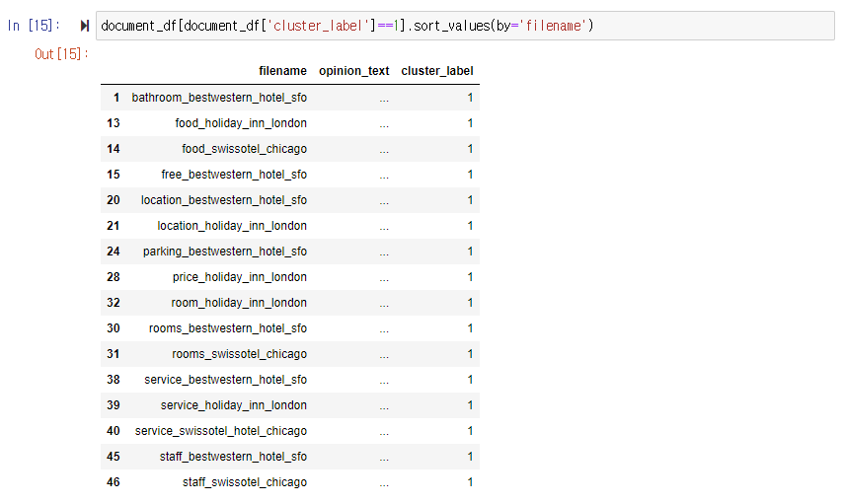Select cell staff_swissotel_chicago

[245, 482]
